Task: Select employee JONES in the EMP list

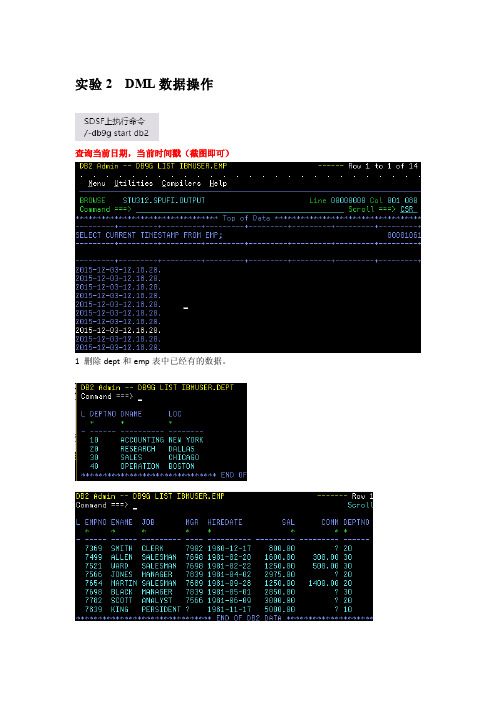Action: point(121,574)
